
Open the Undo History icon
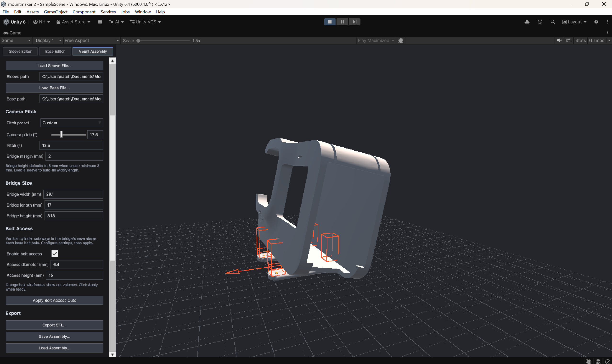[x=539, y=22]
